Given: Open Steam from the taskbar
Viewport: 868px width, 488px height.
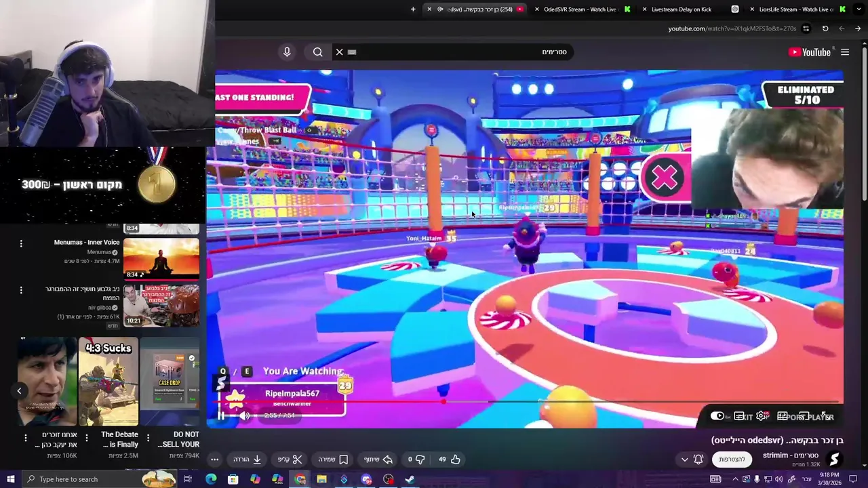Looking at the screenshot, I should [x=410, y=479].
